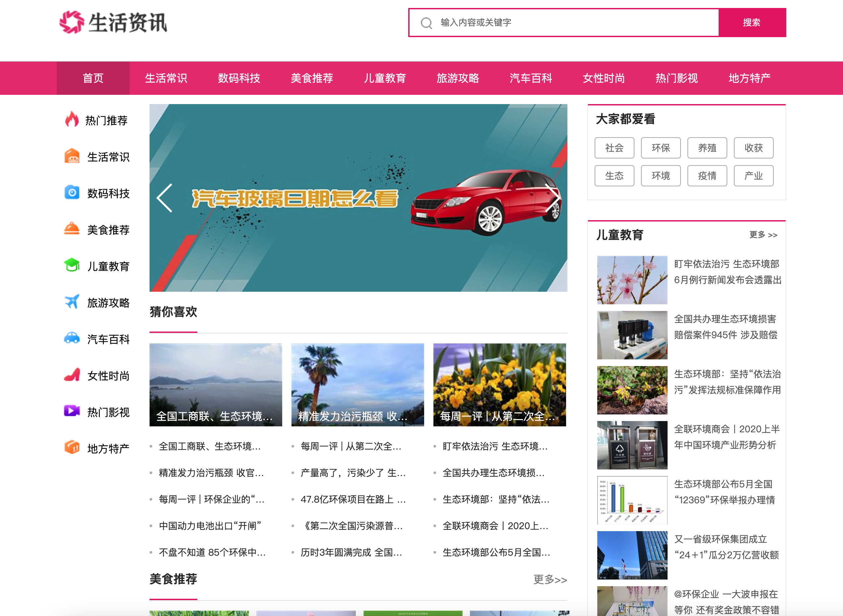Click the blue car icon for 汽车百科
Screen dimensions: 843x616
click(72, 338)
